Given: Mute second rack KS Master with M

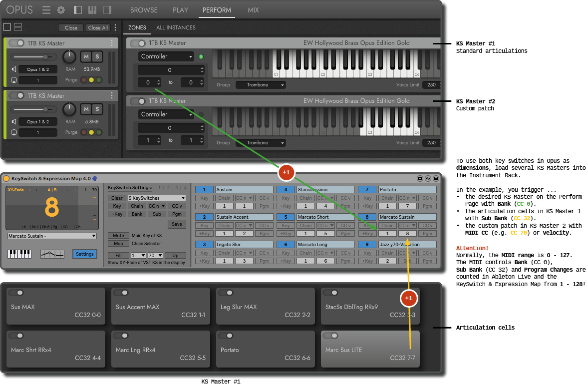Looking at the screenshot, I should tap(86, 109).
